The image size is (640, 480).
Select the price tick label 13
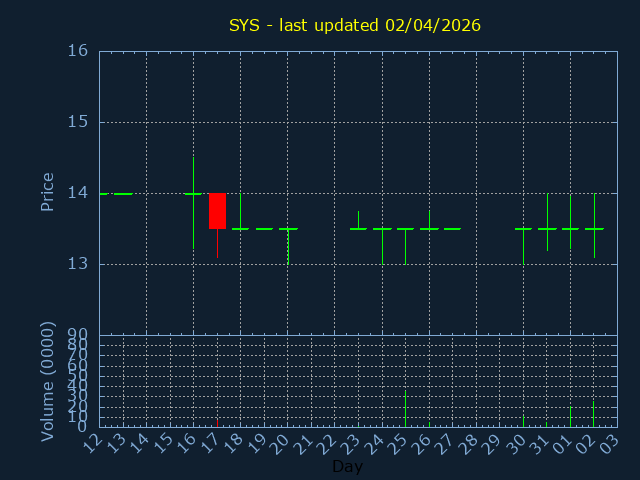coord(78,264)
